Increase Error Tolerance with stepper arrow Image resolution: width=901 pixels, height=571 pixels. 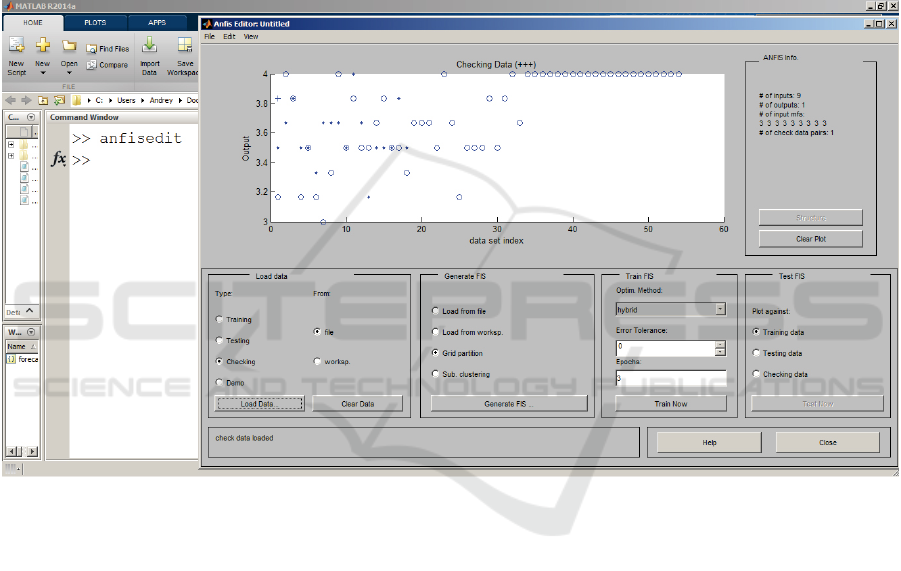click(x=720, y=344)
